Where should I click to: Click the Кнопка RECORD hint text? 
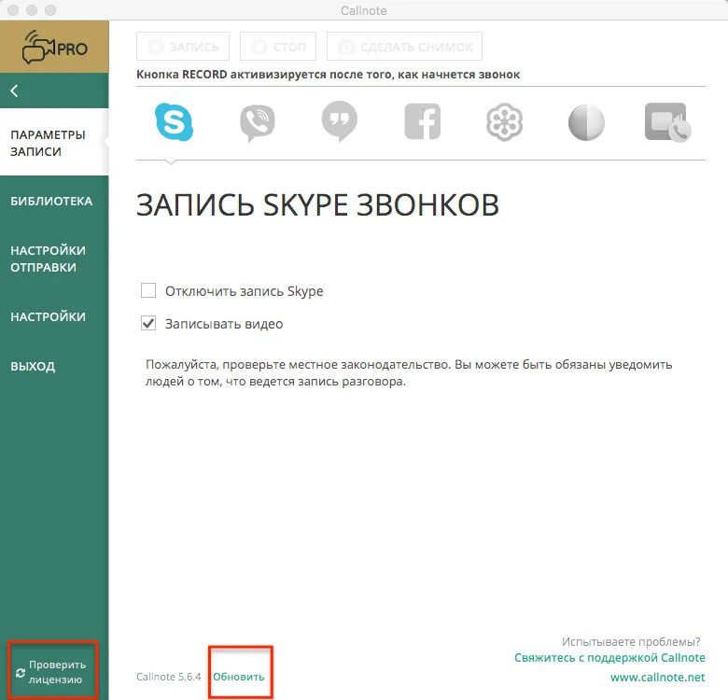click(329, 75)
